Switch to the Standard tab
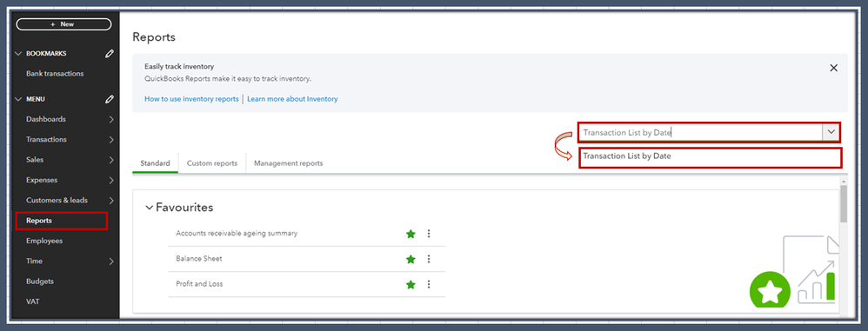Image resolution: width=868 pixels, height=331 pixels. 155,163
